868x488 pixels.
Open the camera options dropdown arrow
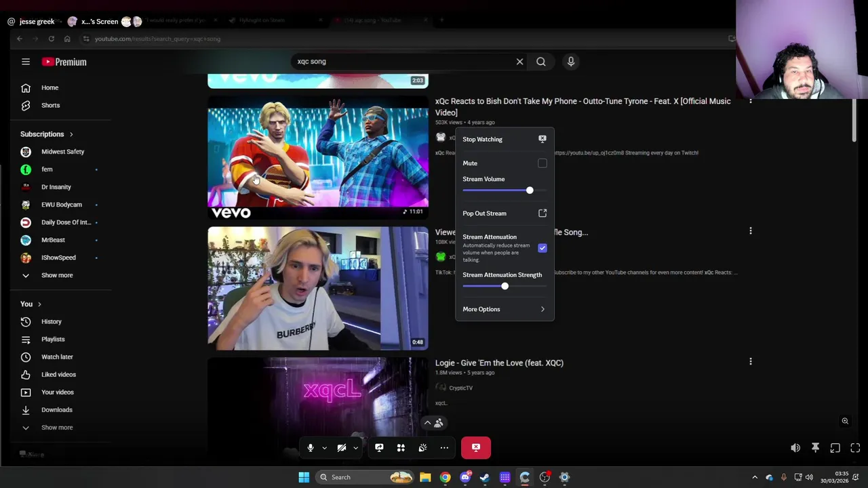[355, 448]
